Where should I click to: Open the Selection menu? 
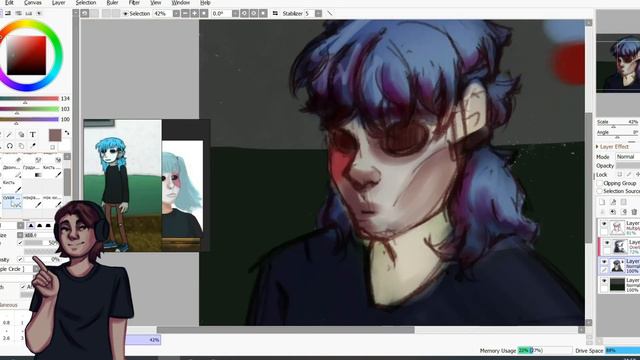pyautogui.click(x=86, y=2)
